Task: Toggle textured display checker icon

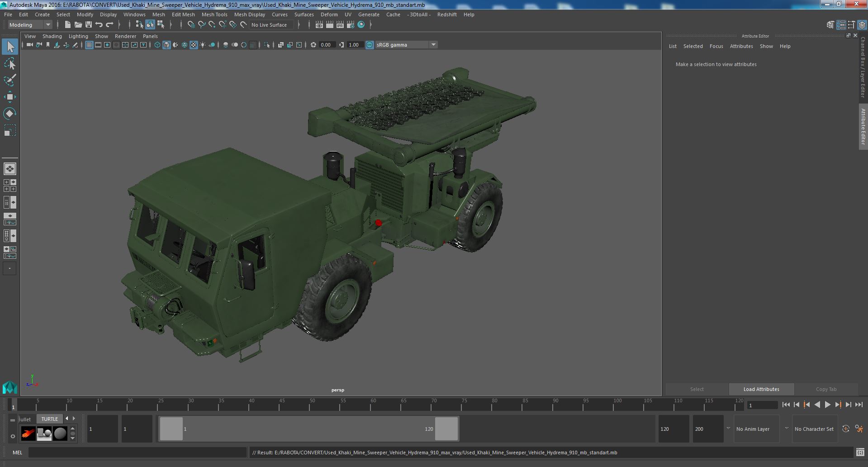Action: click(x=194, y=45)
